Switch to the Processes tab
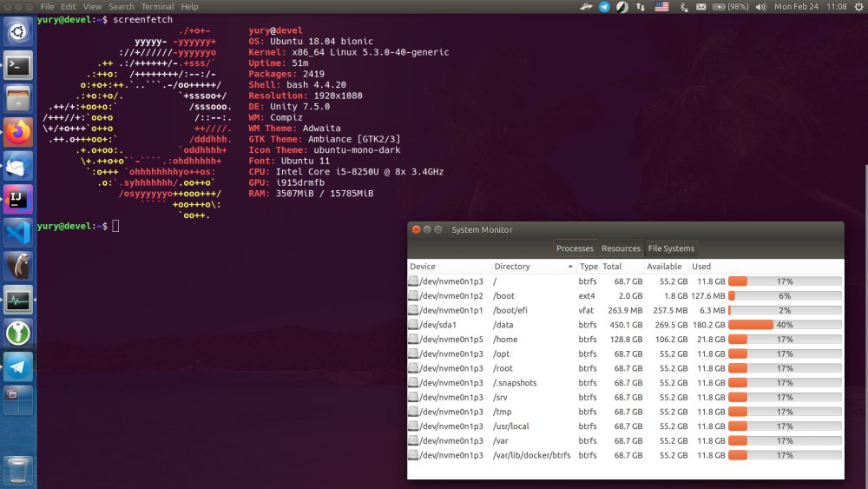868x489 pixels. (x=575, y=248)
